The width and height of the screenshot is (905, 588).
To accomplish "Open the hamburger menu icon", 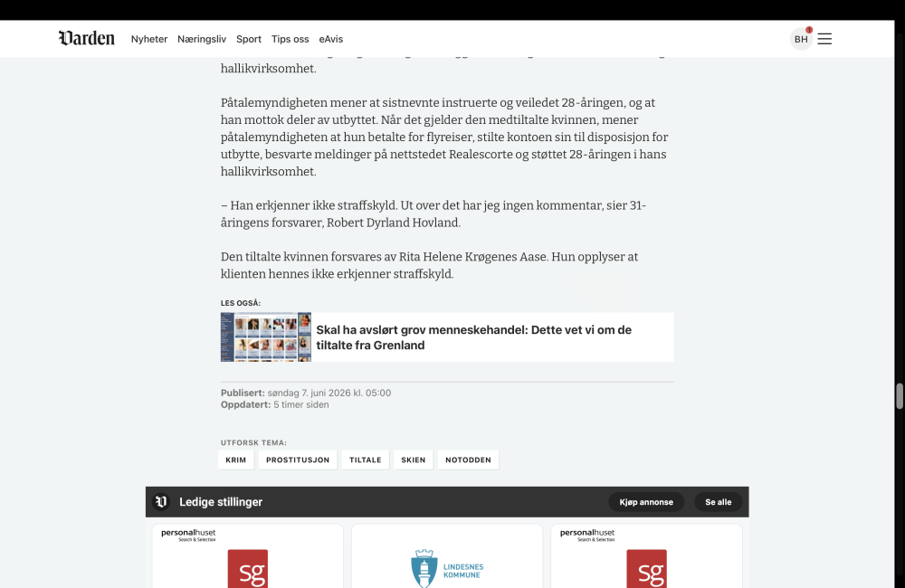I will [824, 39].
